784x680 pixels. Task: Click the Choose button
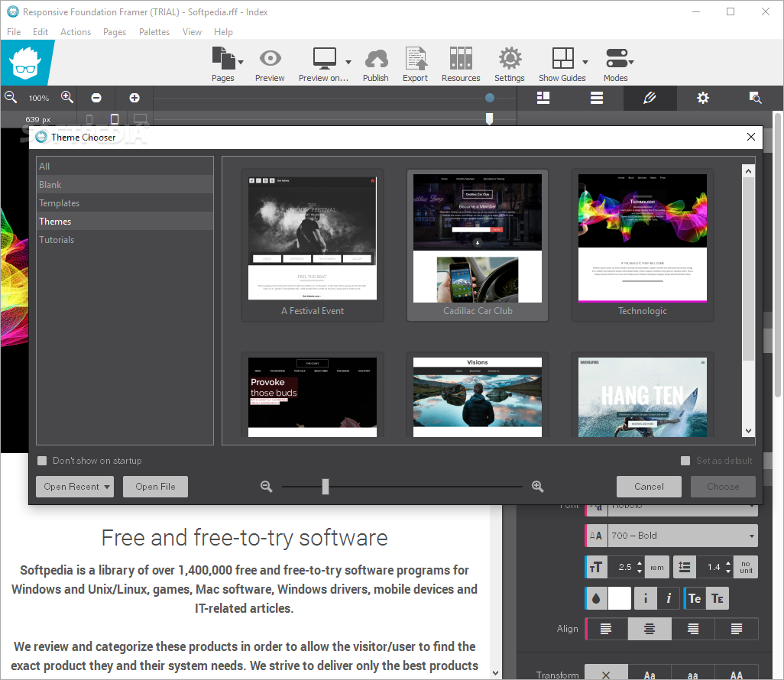[723, 487]
